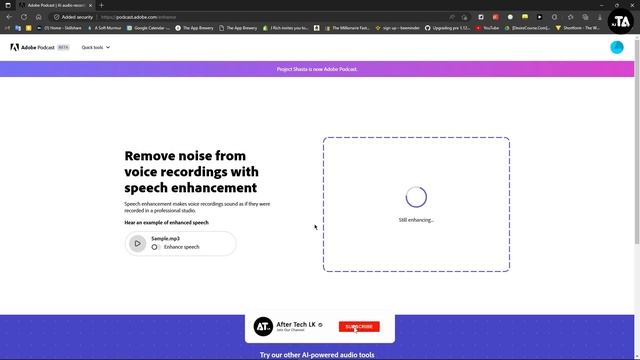640x360 pixels.
Task: Open the A Soft Murmur bookmark
Action: [104, 28]
